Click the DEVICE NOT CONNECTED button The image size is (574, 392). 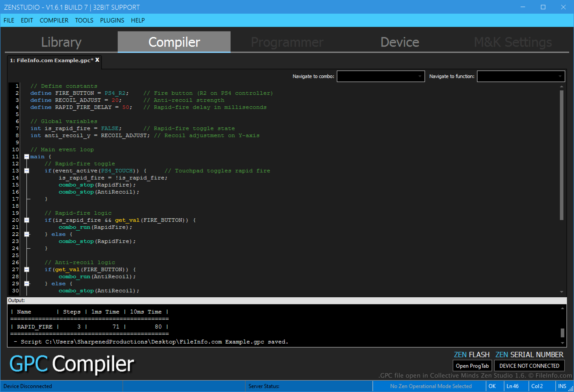529,366
